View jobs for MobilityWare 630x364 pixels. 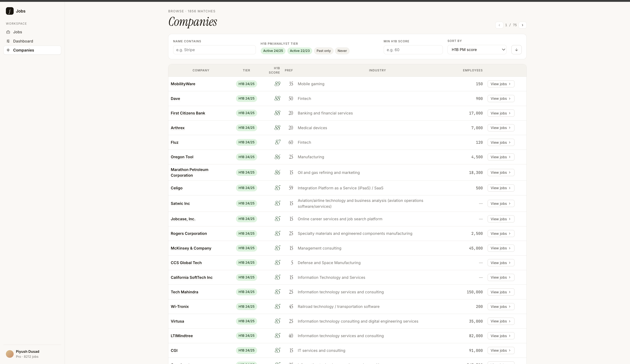tap(501, 84)
